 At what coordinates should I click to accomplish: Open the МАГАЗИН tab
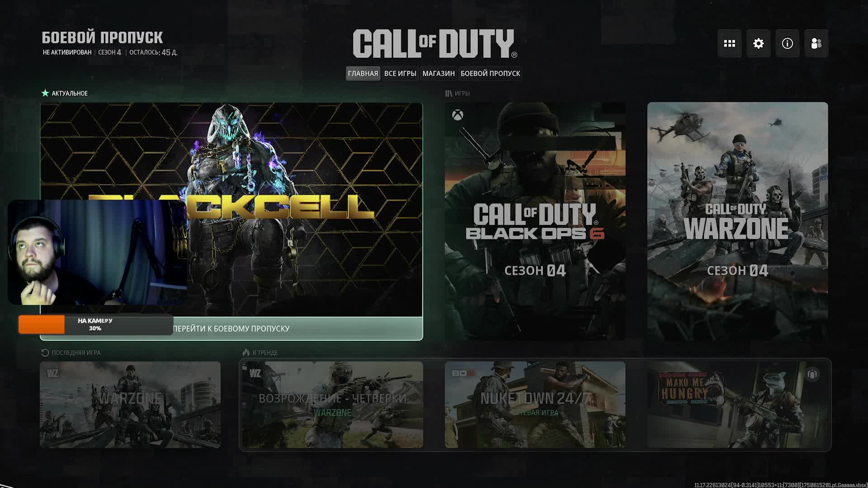[439, 73]
